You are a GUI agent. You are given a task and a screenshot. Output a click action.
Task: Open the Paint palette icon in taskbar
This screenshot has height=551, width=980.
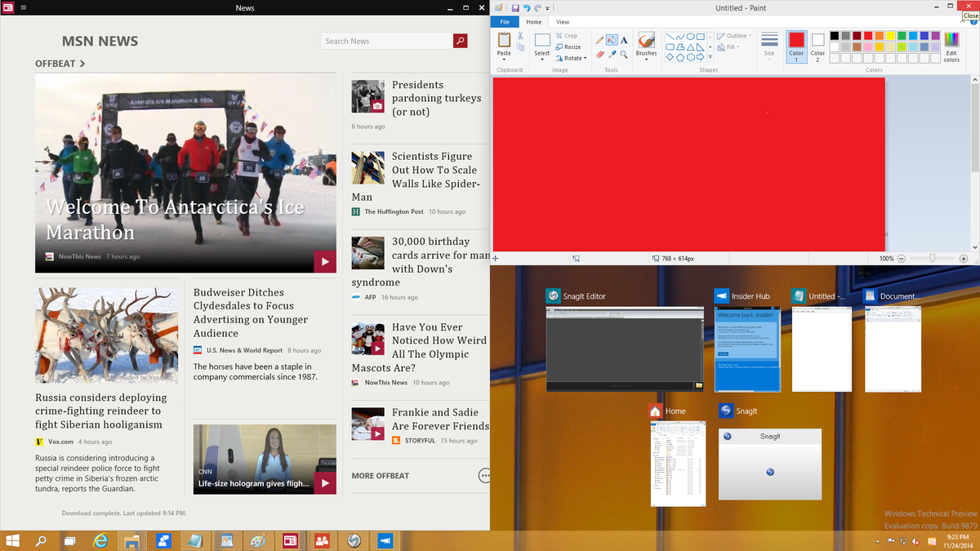tap(258, 540)
